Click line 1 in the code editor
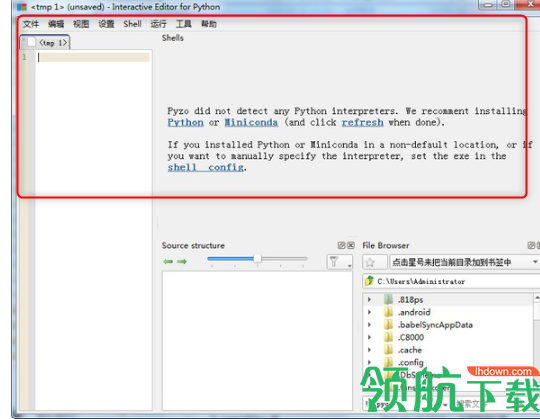Image resolution: width=540 pixels, height=419 pixels. click(93, 57)
